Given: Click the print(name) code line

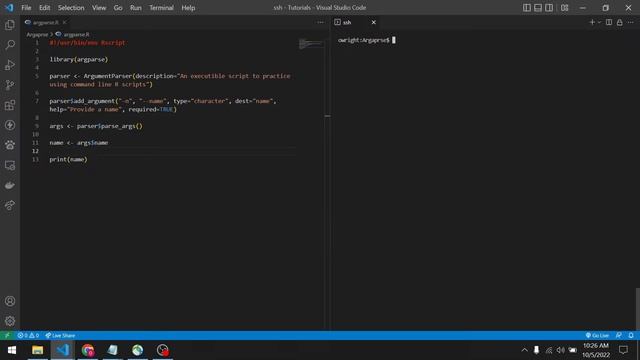Looking at the screenshot, I should (x=68, y=159).
